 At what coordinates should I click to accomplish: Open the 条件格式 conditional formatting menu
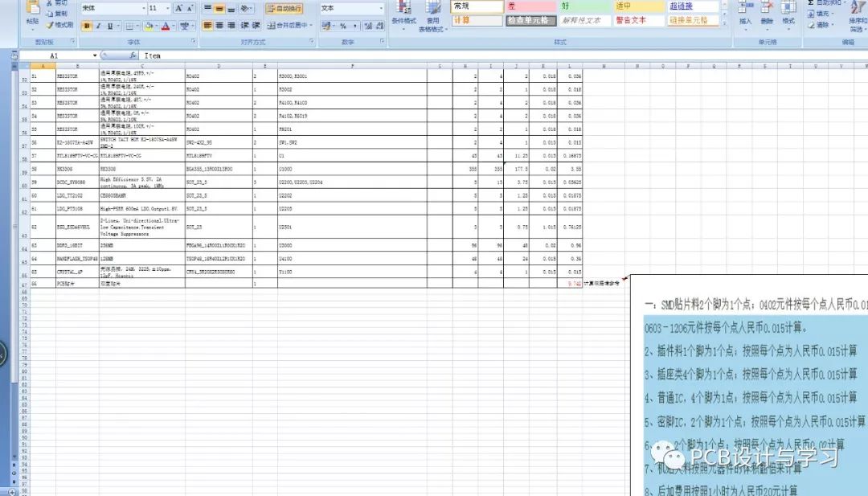click(403, 14)
